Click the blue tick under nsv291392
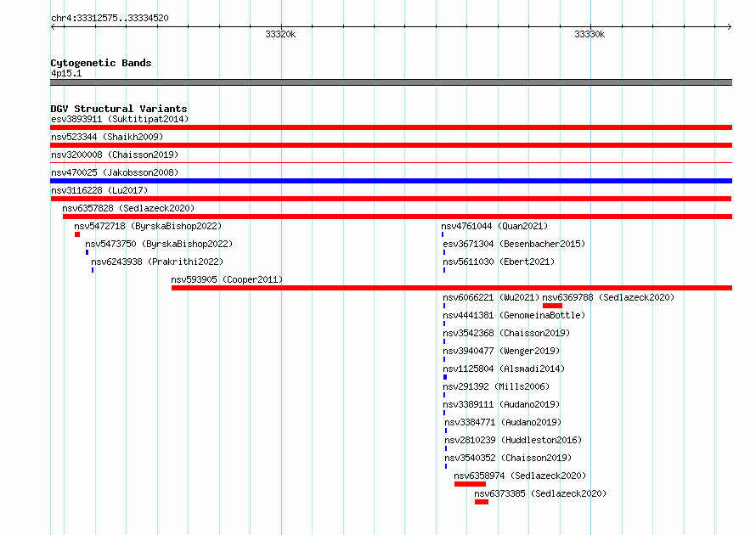 pyautogui.click(x=444, y=395)
